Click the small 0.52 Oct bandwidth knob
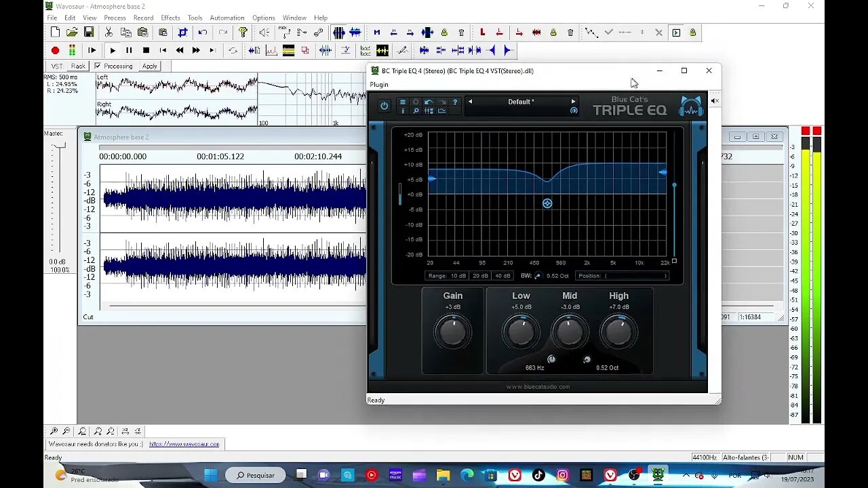 click(587, 359)
